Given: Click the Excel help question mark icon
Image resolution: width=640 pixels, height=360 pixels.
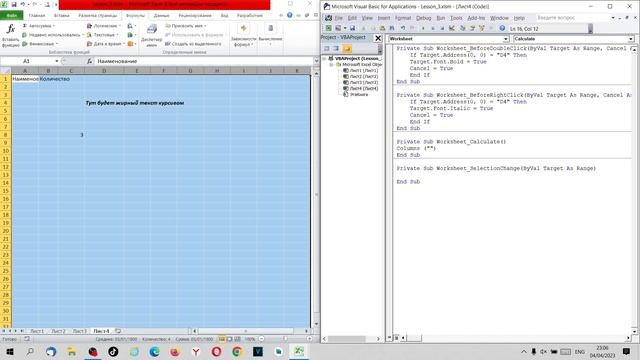Looking at the screenshot, I should coord(289,15).
